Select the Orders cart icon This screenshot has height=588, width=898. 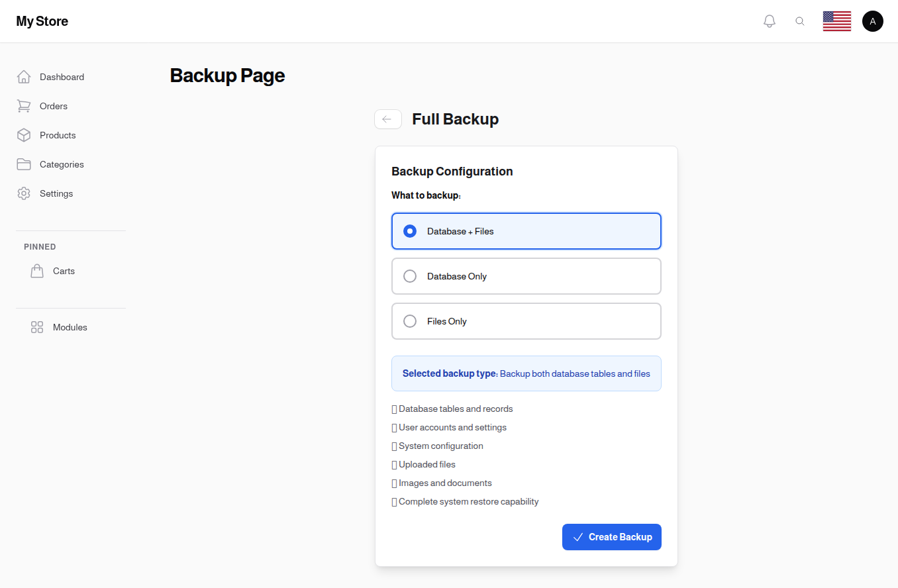pyautogui.click(x=24, y=106)
